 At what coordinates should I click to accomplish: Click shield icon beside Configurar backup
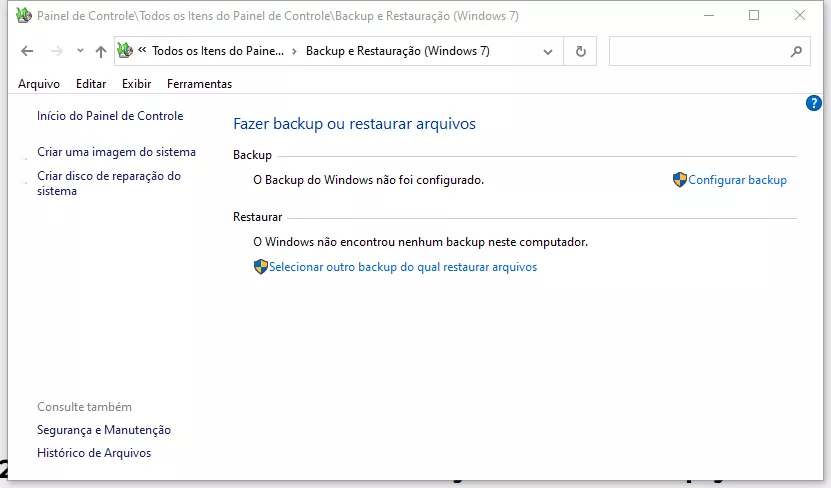tap(680, 180)
